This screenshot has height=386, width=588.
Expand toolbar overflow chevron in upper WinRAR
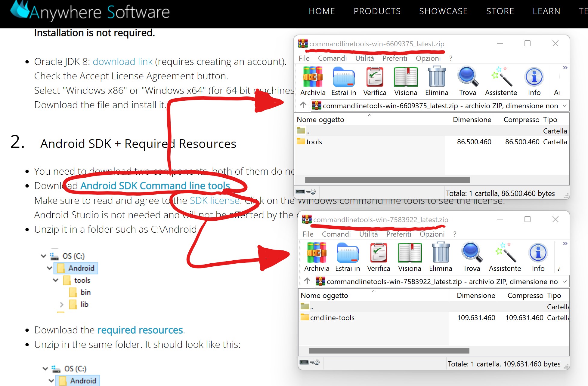(x=565, y=68)
